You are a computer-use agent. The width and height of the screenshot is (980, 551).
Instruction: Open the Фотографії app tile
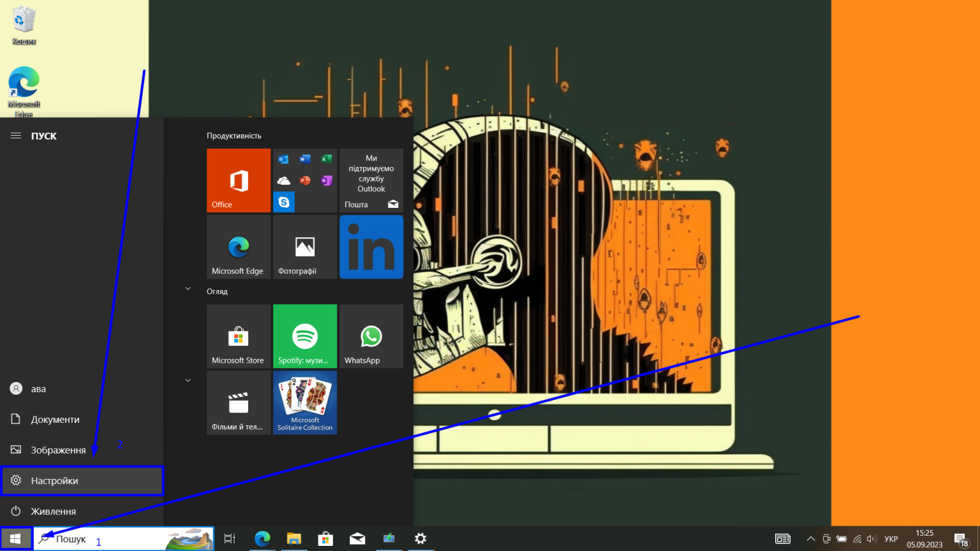[304, 247]
